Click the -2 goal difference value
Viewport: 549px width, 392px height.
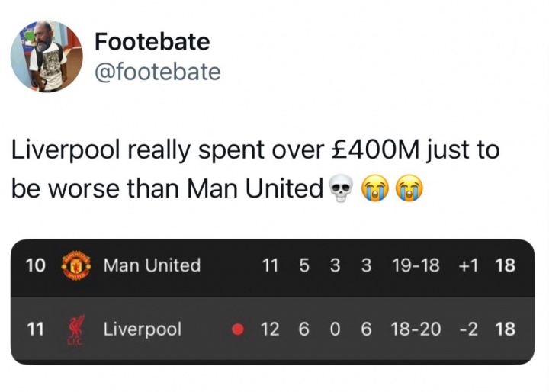(467, 329)
